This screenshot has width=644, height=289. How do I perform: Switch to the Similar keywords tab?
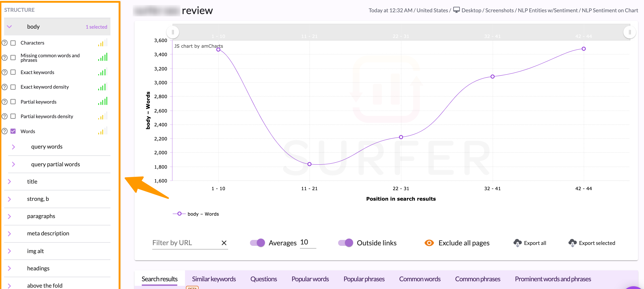(x=214, y=279)
